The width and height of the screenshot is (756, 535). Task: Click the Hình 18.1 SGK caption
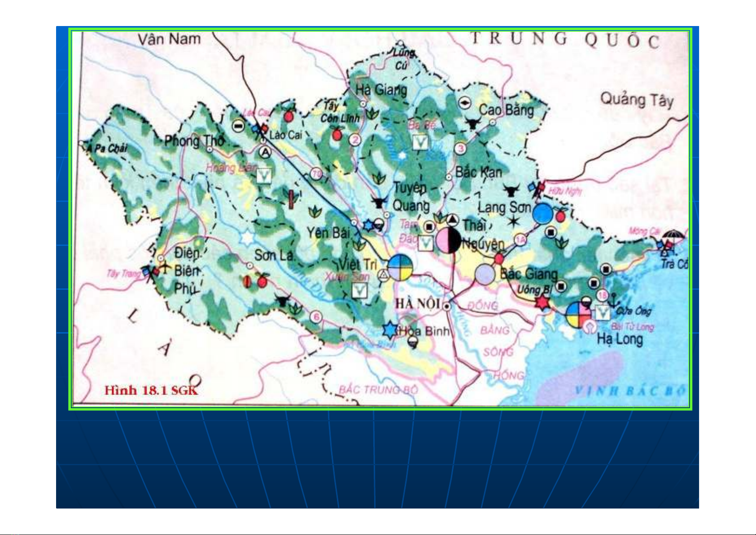point(151,390)
